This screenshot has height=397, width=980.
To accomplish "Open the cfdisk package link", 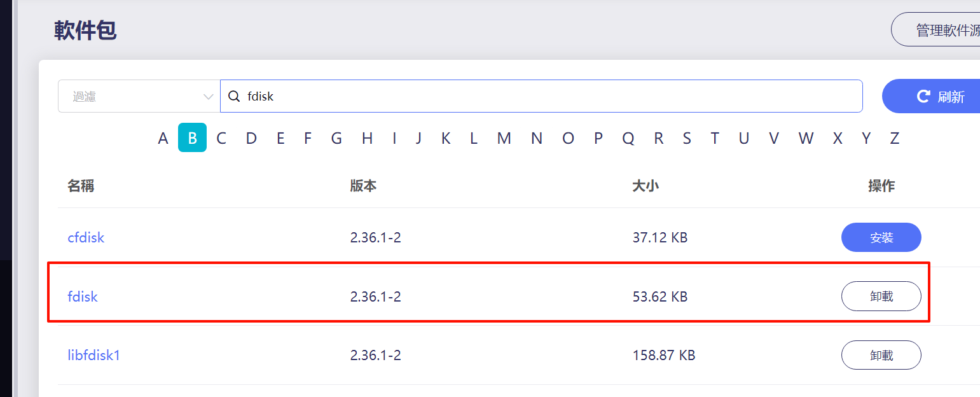I will tap(86, 237).
